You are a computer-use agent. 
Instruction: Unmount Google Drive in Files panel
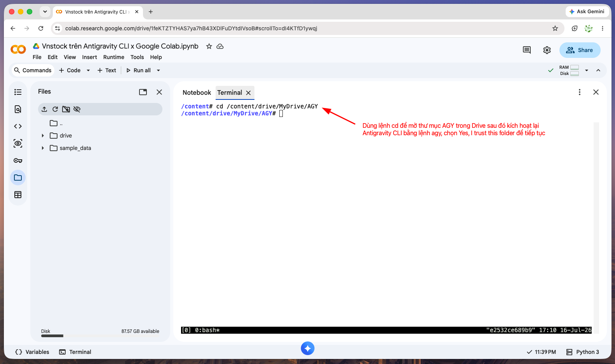coord(66,109)
